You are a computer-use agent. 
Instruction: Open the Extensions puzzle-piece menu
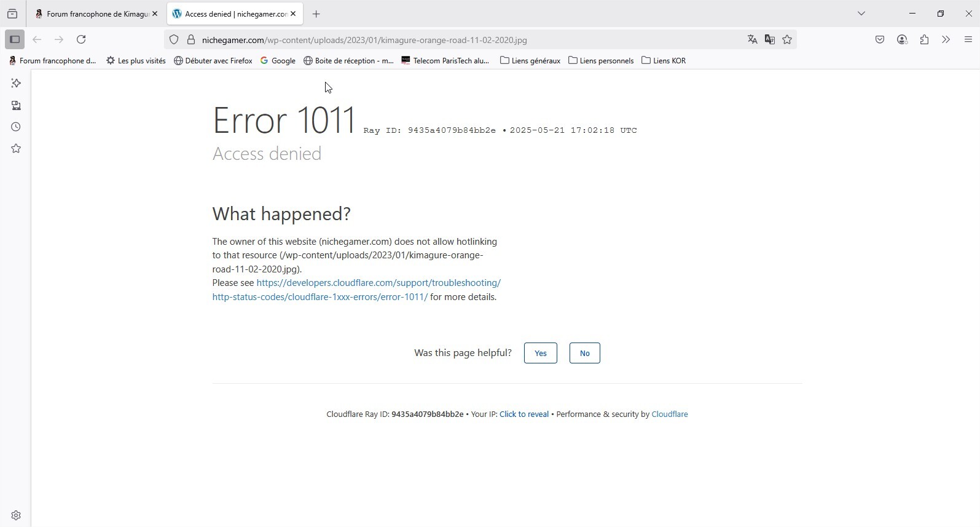click(924, 39)
